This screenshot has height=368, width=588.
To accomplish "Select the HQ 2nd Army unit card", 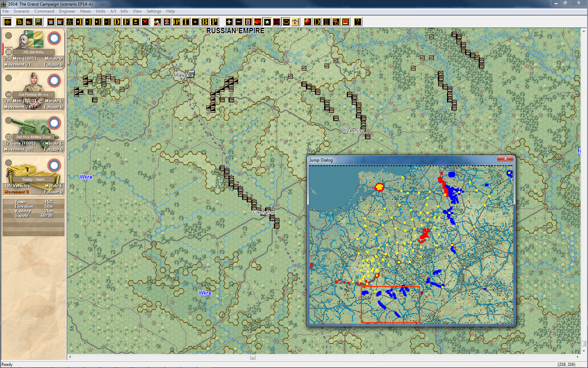I will (34, 48).
